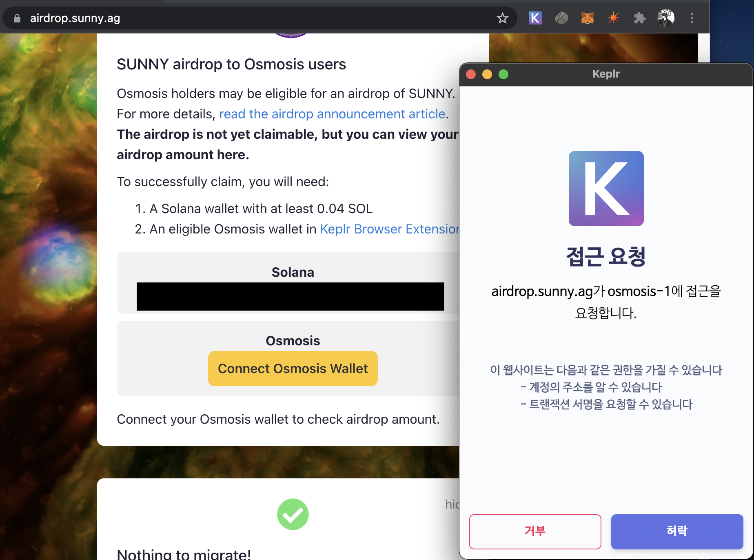Screen dimensions: 754x560
Task: Maximize the Keplr popup with green button
Action: (503, 74)
